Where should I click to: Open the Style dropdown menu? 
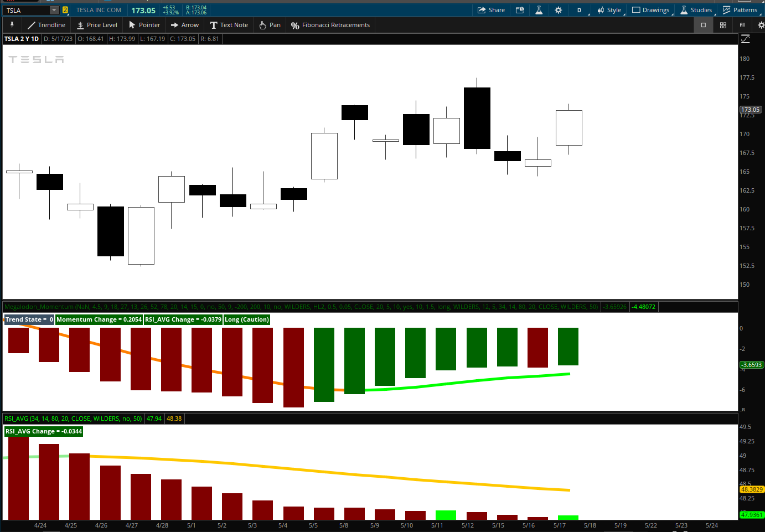click(609, 10)
